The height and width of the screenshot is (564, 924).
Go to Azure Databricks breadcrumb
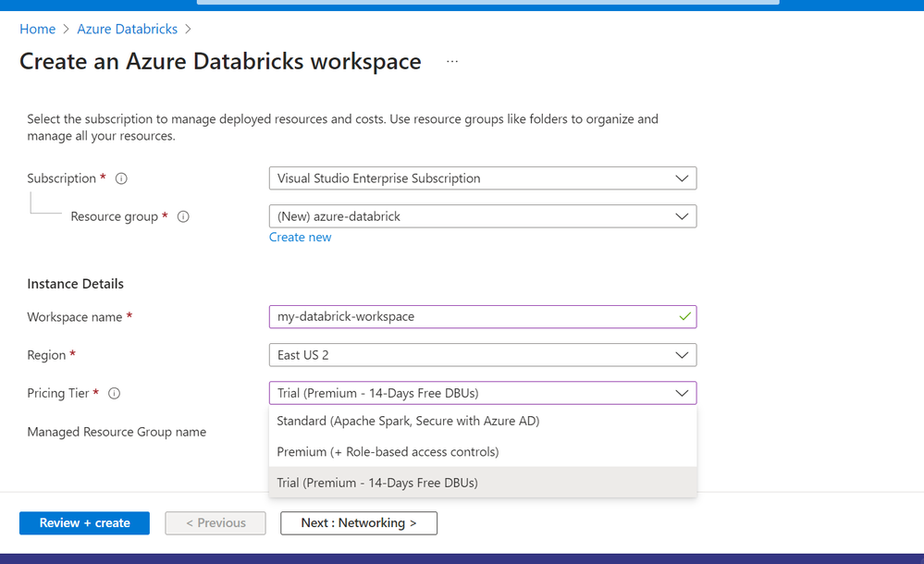point(128,29)
